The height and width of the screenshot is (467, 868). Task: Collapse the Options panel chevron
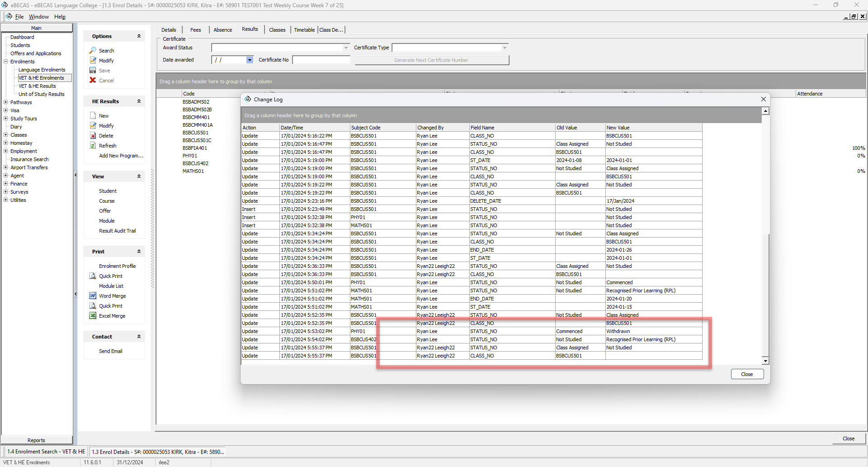(x=139, y=36)
